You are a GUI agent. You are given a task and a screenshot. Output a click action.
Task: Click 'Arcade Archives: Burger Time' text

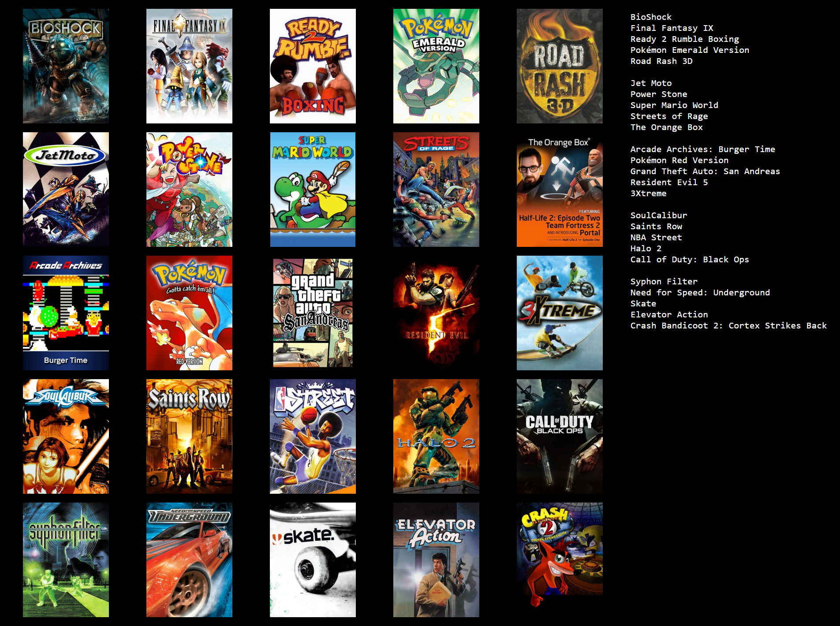tap(703, 149)
